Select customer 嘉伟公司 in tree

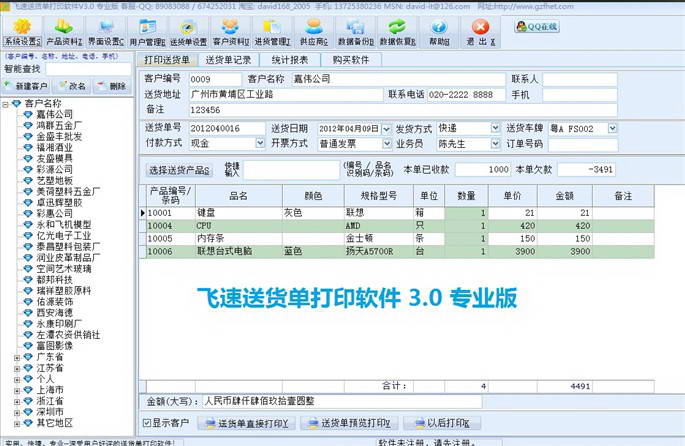(x=55, y=114)
